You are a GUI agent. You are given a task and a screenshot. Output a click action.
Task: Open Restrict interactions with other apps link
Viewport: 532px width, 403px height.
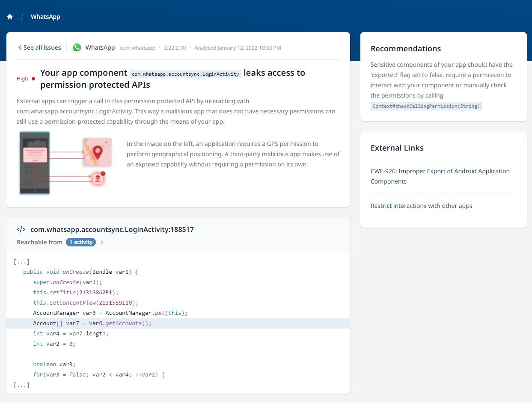coord(421,206)
